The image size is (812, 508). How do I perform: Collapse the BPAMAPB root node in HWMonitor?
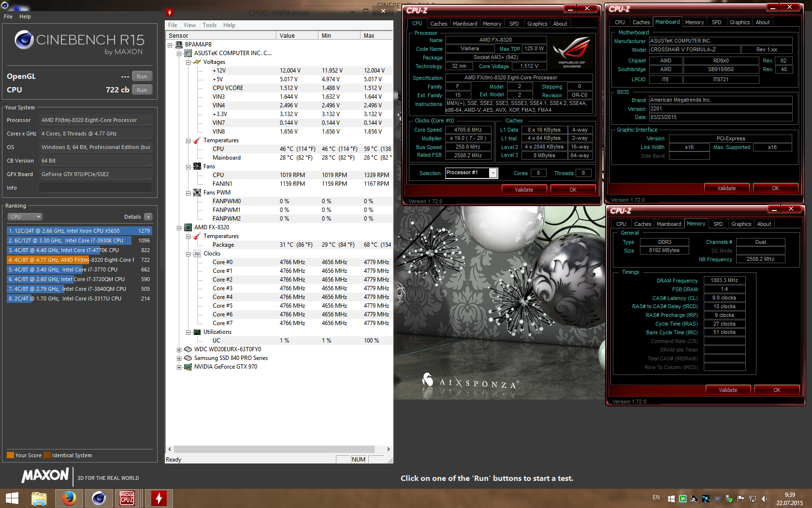click(170, 45)
